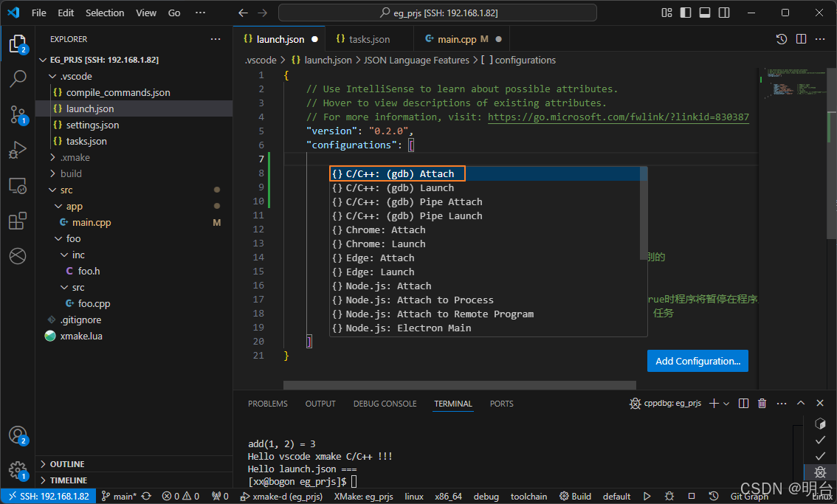837x504 pixels.
Task: Open the Go menu
Action: (174, 13)
